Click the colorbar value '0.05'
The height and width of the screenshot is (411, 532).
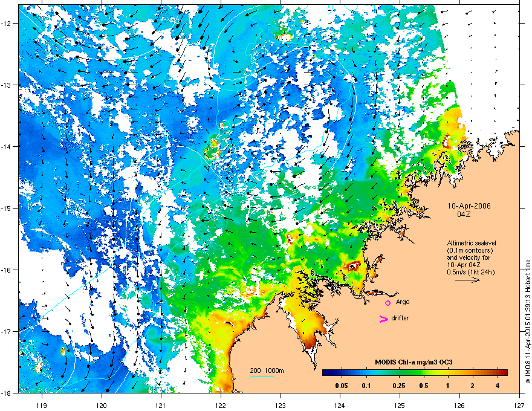pos(342,386)
